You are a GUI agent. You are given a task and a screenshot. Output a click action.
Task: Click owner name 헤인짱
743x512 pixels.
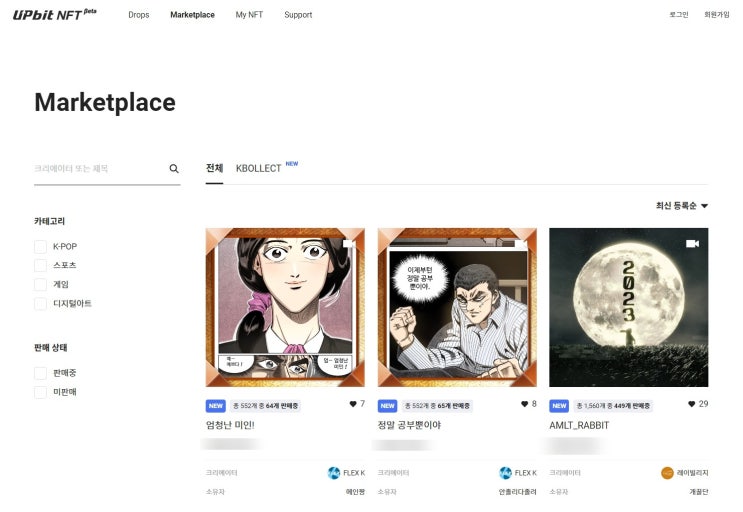click(355, 492)
